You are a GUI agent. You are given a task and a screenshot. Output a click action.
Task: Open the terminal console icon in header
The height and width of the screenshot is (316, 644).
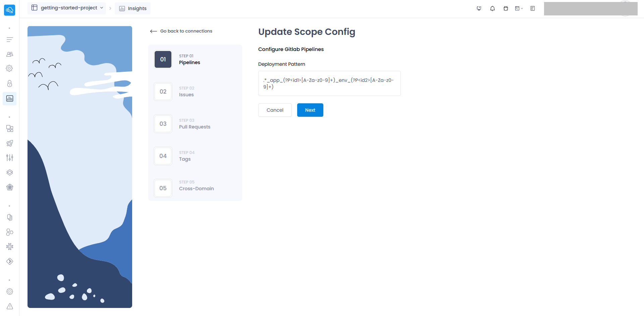tap(517, 8)
